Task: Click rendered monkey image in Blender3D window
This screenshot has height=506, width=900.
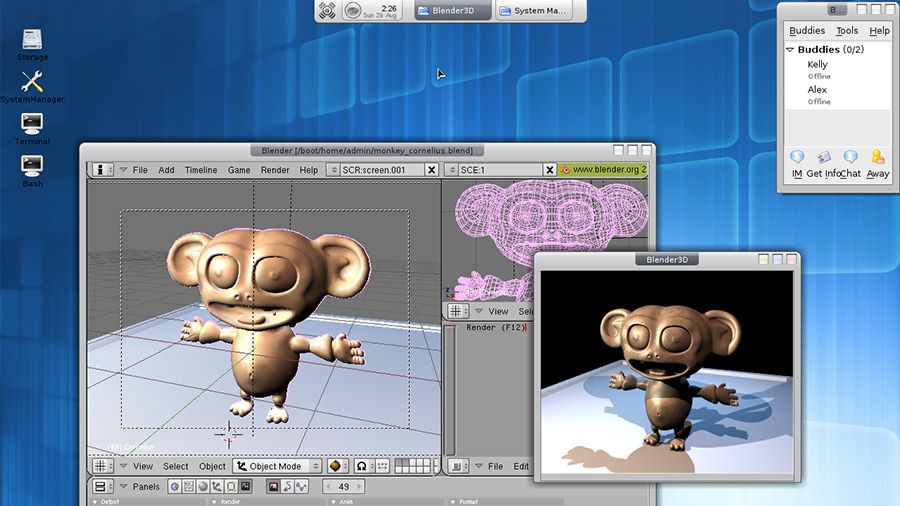Action: (x=667, y=372)
